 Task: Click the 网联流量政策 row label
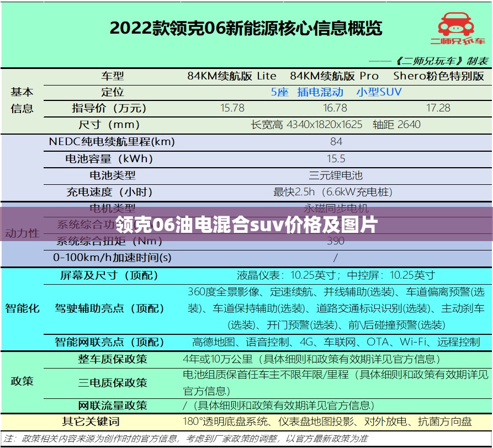coord(113,406)
